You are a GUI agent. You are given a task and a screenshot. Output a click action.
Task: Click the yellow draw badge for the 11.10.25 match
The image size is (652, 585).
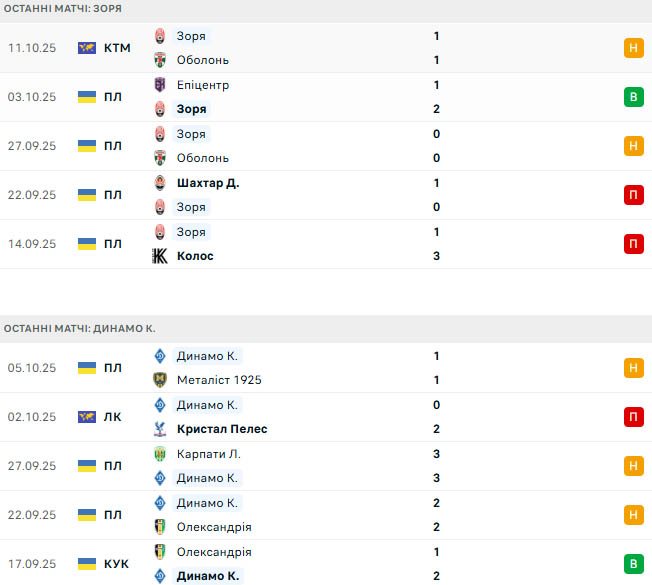point(633,48)
